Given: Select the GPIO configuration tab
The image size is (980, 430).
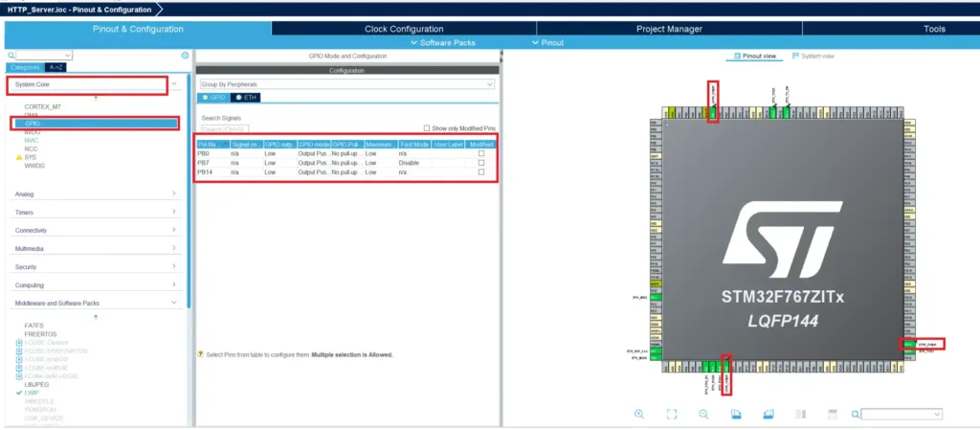Looking at the screenshot, I should click(x=213, y=98).
